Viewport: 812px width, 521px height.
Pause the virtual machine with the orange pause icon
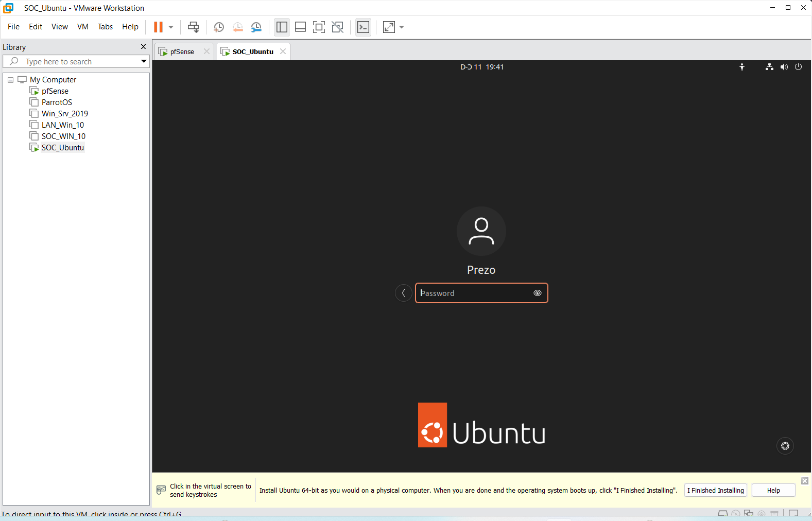[158, 27]
